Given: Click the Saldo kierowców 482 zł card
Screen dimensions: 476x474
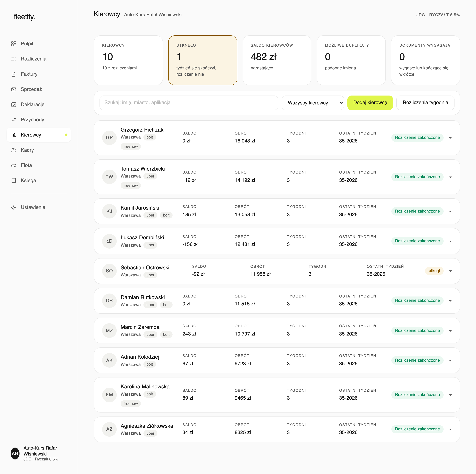Looking at the screenshot, I should pos(277,60).
